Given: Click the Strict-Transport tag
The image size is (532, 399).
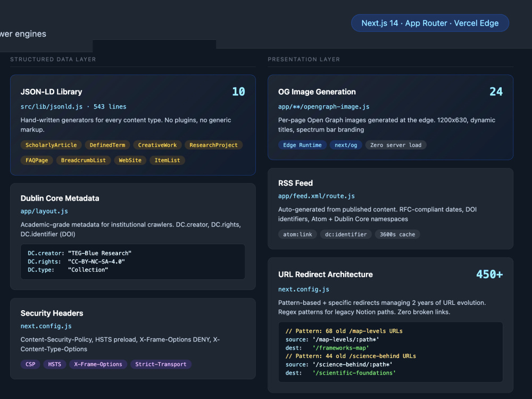Looking at the screenshot, I should (161, 364).
